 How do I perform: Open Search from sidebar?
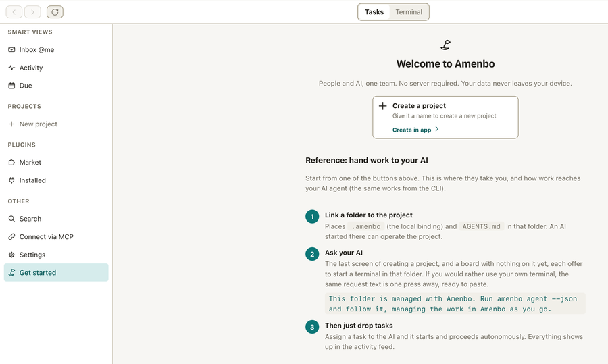(x=56, y=219)
